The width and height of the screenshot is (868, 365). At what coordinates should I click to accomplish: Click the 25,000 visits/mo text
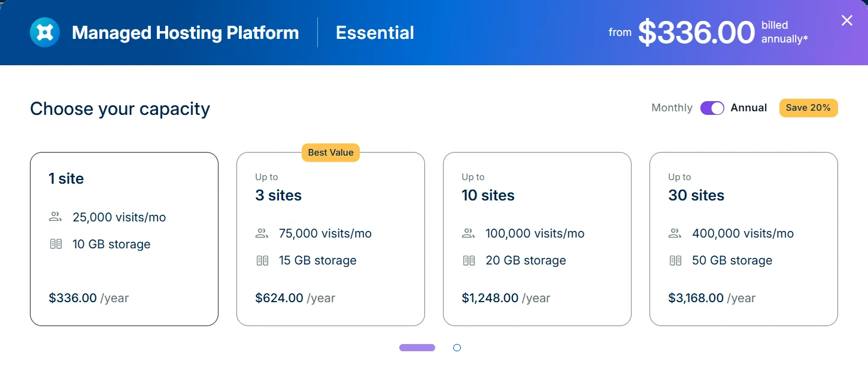pos(119,217)
